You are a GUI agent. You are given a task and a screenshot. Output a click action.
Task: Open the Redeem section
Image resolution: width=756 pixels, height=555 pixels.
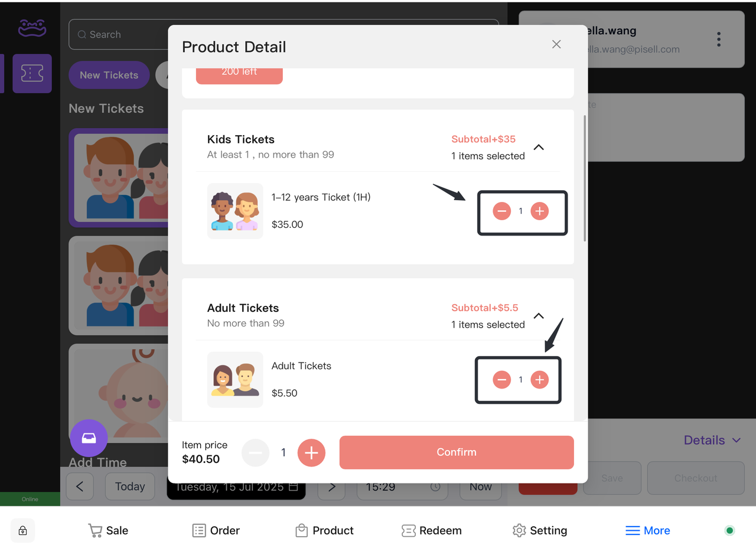(431, 531)
